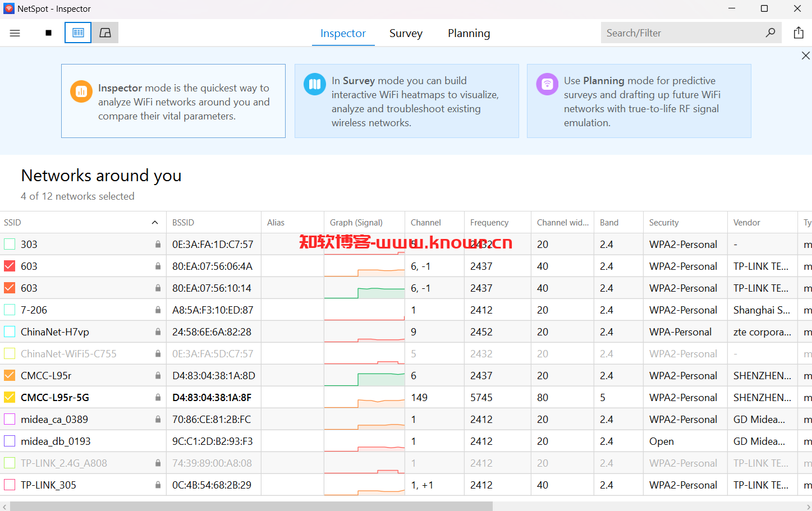Sort by Graph (Signal) column header
Viewport: 812px width, 511px height.
(364, 222)
